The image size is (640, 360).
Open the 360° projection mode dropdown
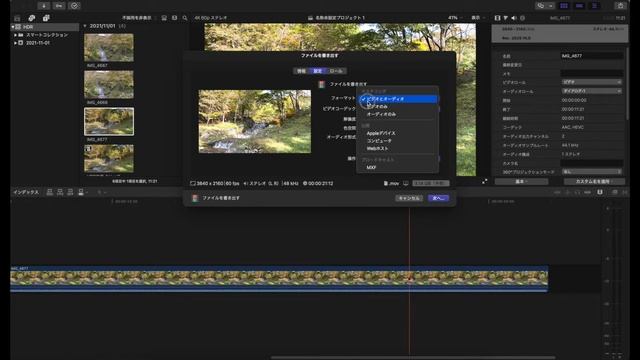pyautogui.click(x=591, y=172)
